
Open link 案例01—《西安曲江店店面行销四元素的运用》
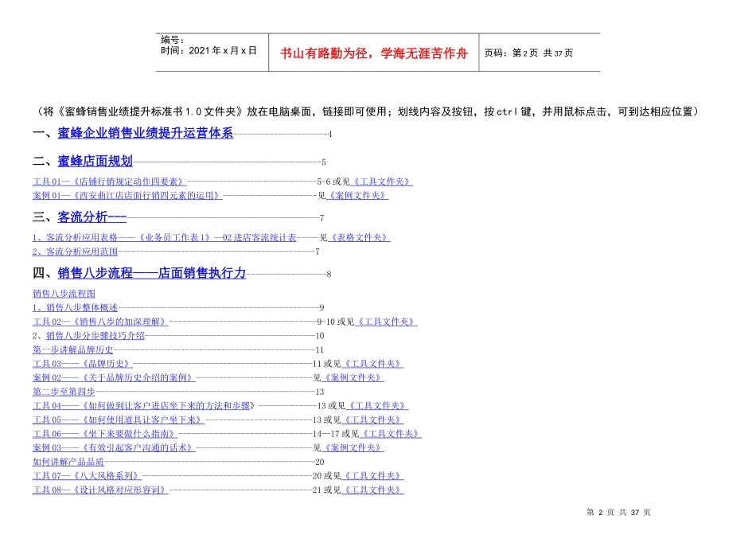pyautogui.click(x=127, y=196)
